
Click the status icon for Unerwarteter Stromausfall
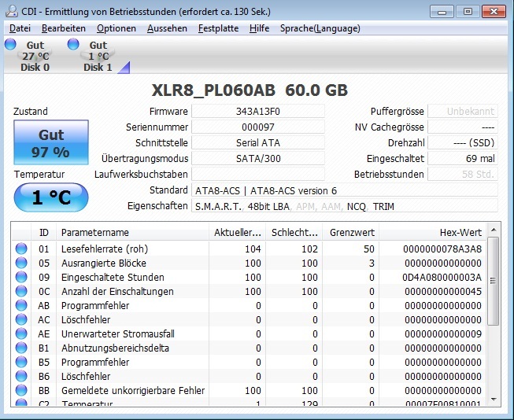tap(21, 333)
